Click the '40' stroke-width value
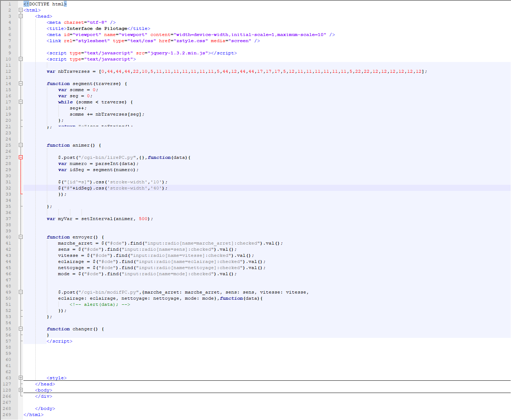The image size is (511, 420). pos(156,188)
